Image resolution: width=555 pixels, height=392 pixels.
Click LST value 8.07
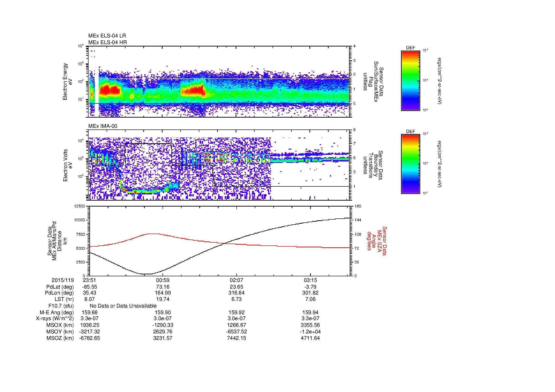coord(89,299)
